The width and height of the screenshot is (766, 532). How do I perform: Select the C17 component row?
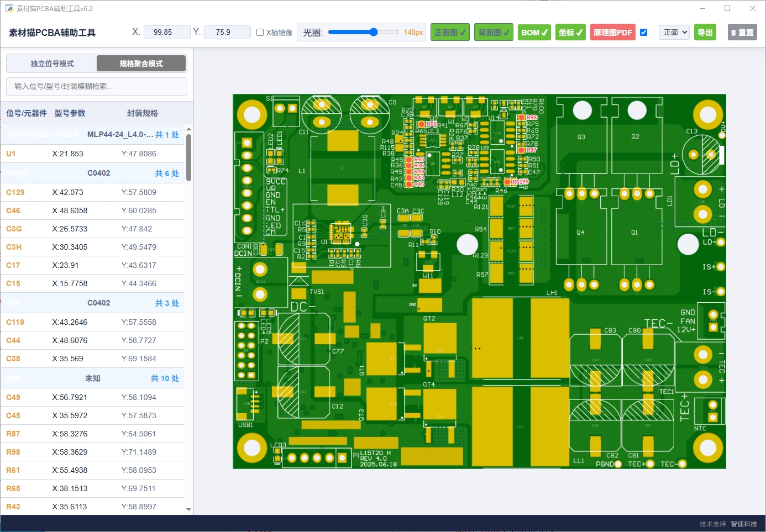(x=93, y=266)
